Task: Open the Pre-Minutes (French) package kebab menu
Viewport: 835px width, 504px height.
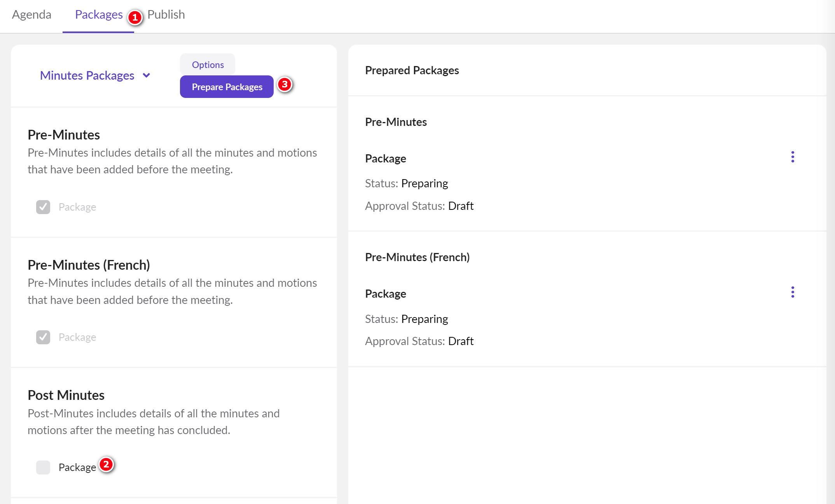Action: 792,292
